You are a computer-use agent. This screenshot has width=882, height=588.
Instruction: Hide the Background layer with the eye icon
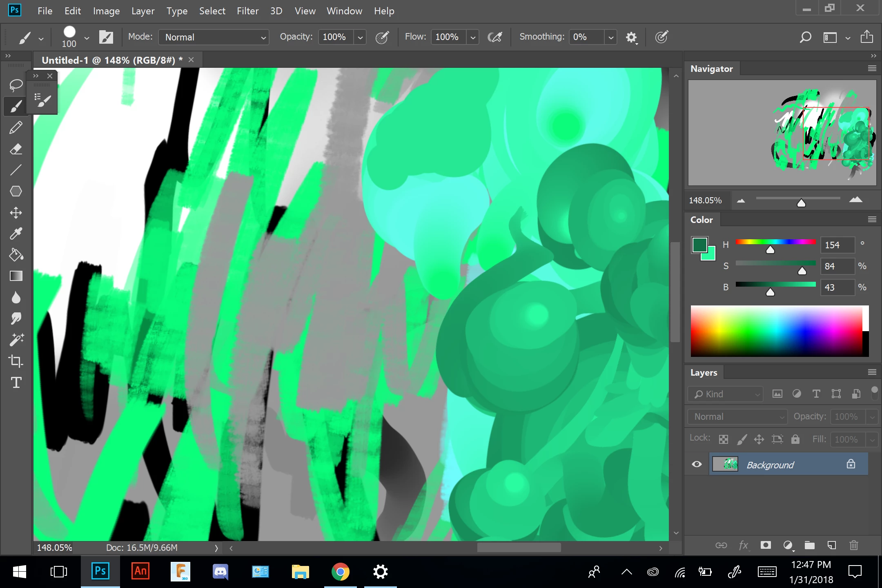697,464
